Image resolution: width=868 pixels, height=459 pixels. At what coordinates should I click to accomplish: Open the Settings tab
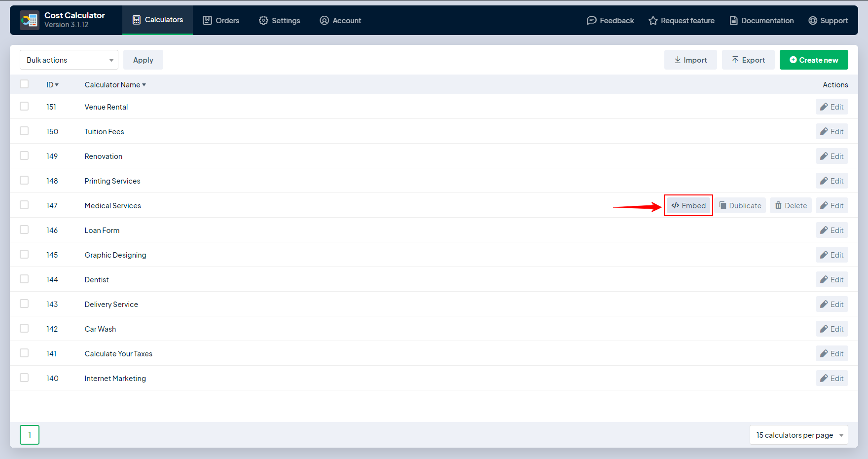[x=279, y=20]
